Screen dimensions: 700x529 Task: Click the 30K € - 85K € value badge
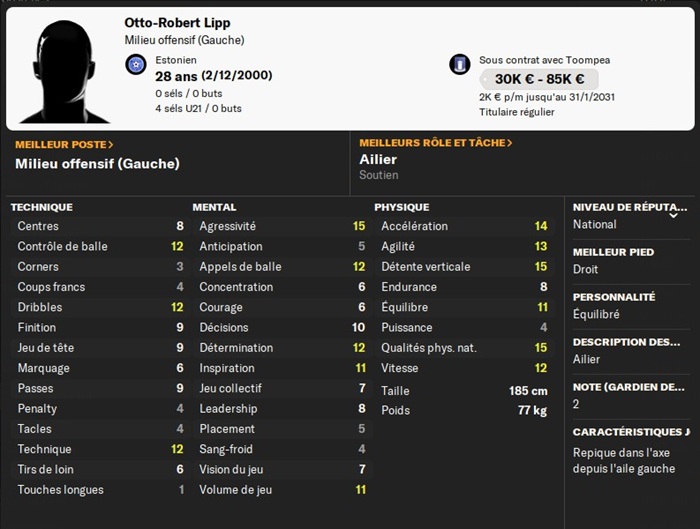pos(538,80)
